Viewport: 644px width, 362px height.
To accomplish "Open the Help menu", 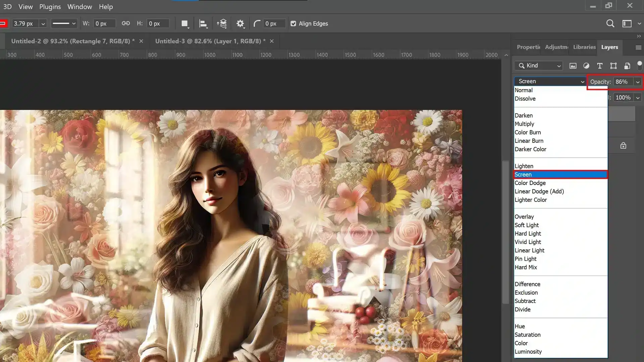I will pyautogui.click(x=106, y=7).
